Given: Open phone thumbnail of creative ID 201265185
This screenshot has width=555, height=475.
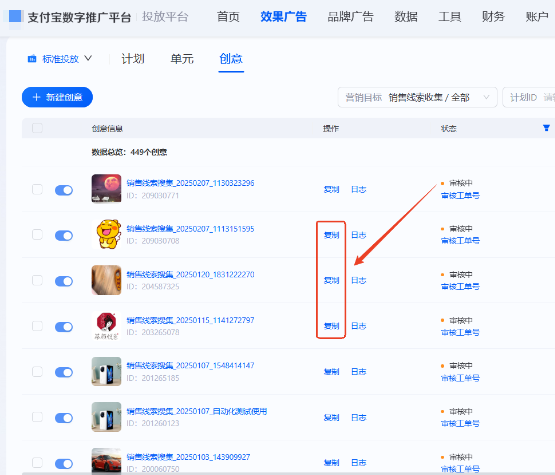Looking at the screenshot, I should (x=106, y=371).
